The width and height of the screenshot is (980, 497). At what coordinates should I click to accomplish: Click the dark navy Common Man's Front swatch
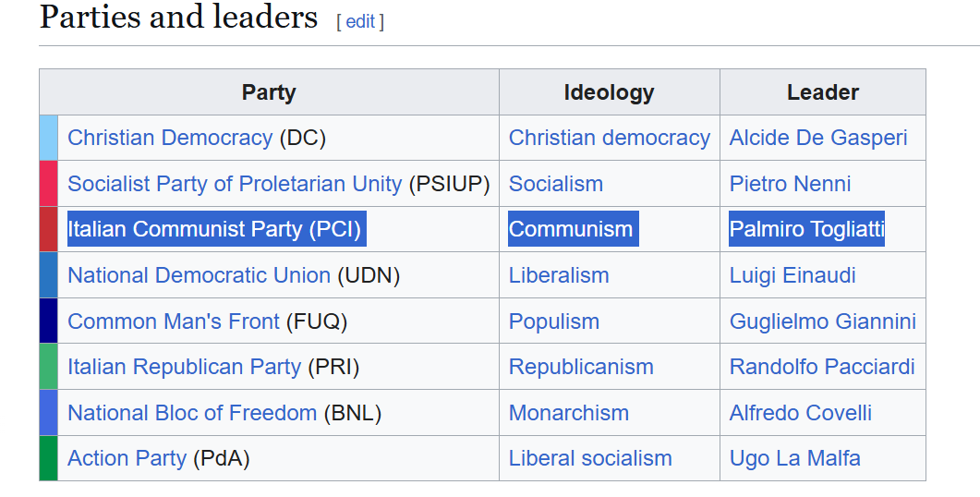[49, 321]
